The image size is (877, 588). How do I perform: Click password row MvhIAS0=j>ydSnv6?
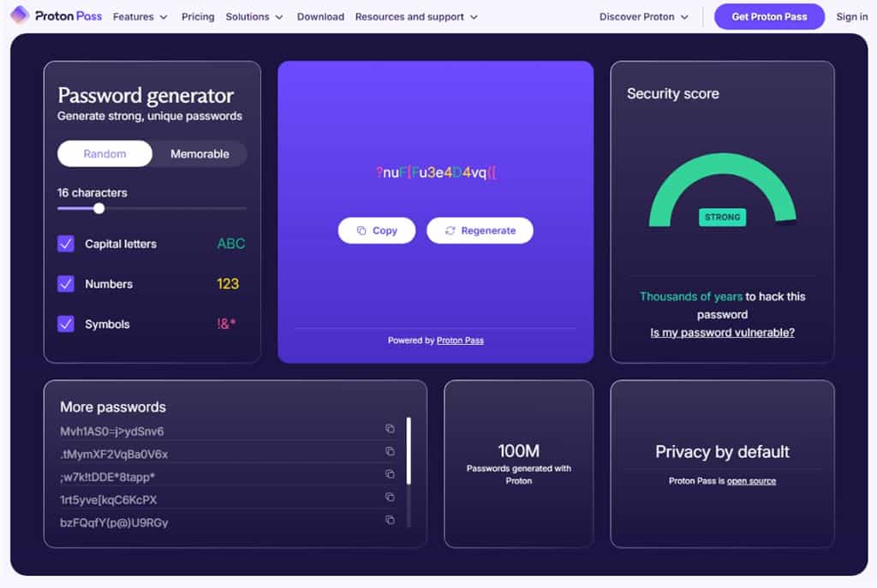[x=227, y=431]
